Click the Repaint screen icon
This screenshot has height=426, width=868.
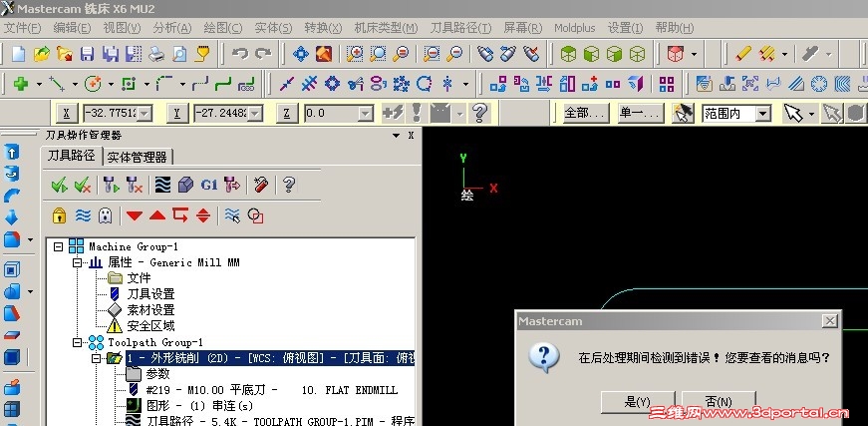tap(324, 54)
